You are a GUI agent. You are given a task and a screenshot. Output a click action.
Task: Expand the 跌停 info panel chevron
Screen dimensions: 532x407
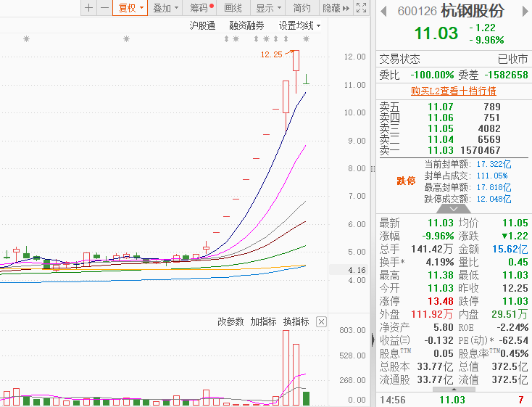[x=454, y=209]
